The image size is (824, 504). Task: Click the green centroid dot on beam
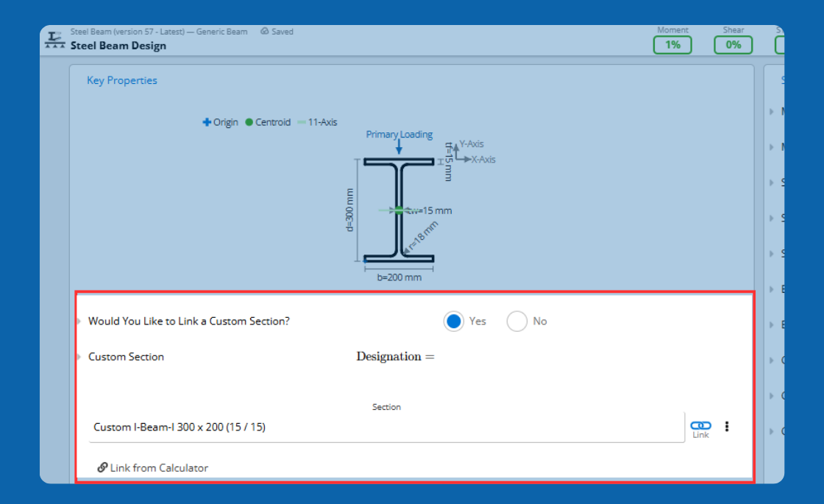click(x=399, y=210)
